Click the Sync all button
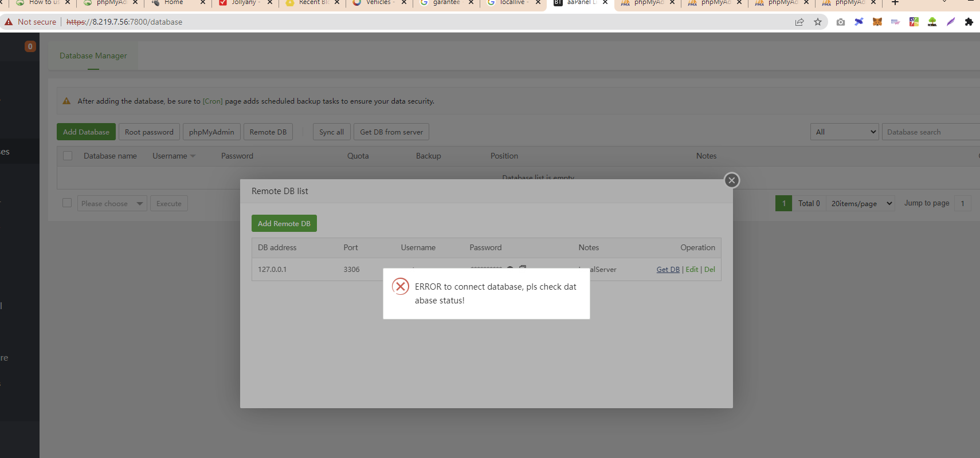 tap(331, 132)
